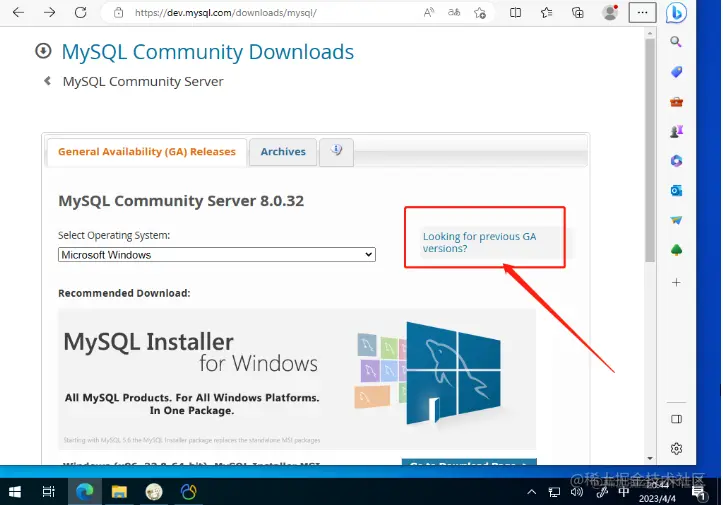Click MySQL download circle icon near title

click(x=43, y=51)
